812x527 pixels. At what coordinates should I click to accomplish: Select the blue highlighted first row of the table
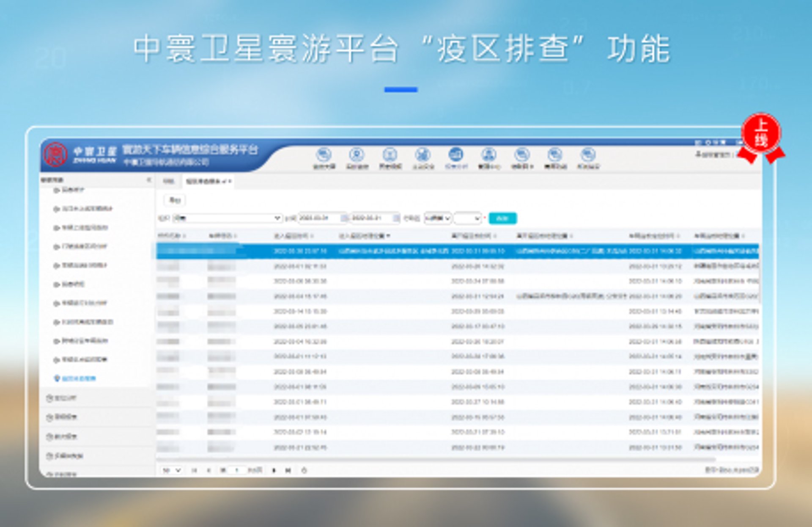tap(457, 251)
